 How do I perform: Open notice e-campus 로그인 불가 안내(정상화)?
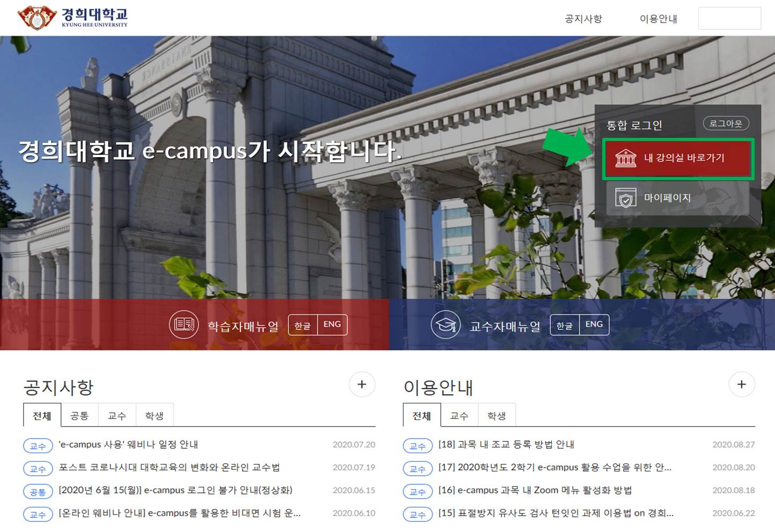(x=176, y=490)
